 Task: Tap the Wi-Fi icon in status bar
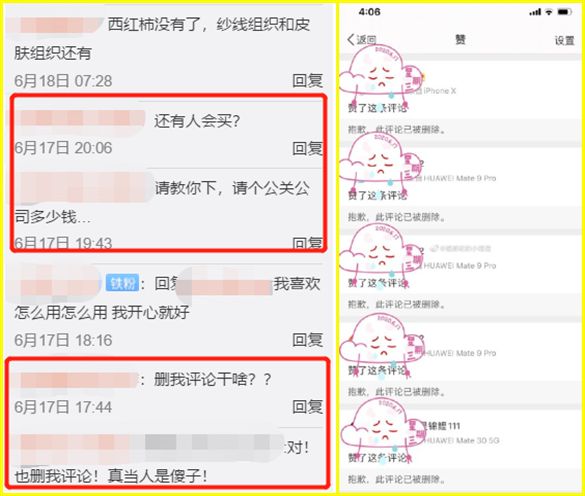coord(549,12)
